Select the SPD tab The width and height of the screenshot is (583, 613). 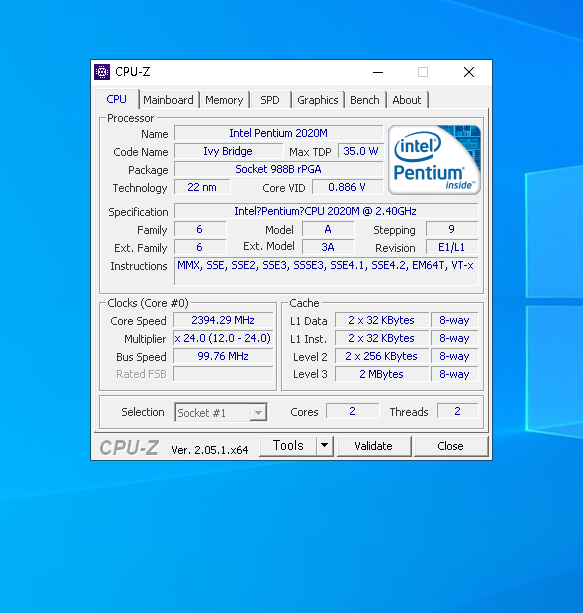[270, 100]
